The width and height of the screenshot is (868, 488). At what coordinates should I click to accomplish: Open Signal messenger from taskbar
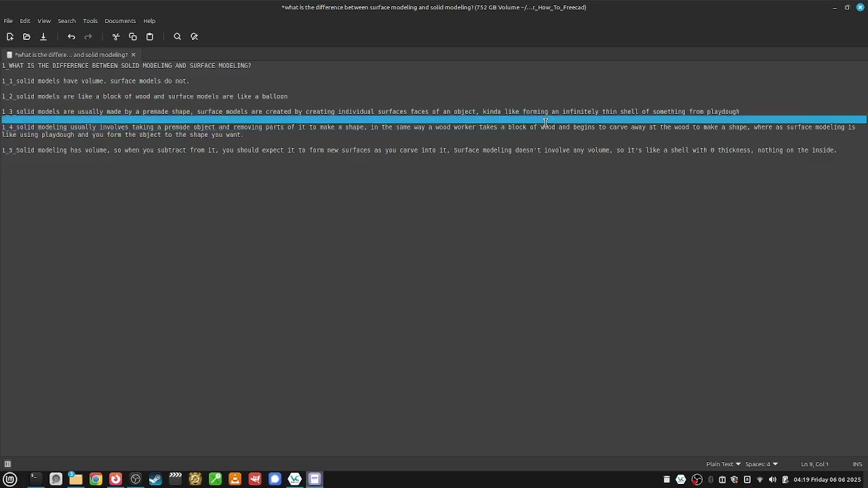pyautogui.click(x=275, y=479)
